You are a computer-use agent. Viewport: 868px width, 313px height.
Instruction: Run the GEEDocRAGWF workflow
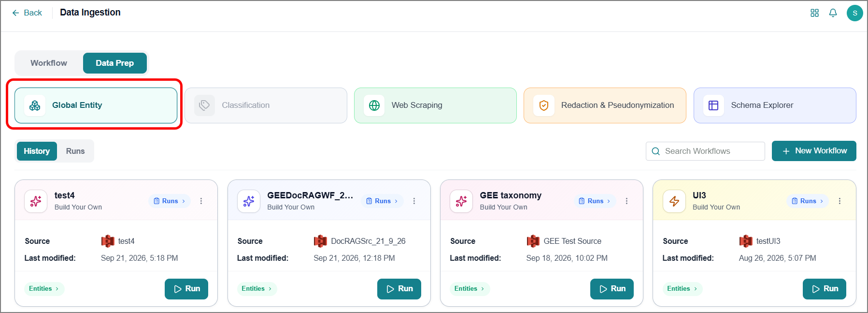point(399,289)
